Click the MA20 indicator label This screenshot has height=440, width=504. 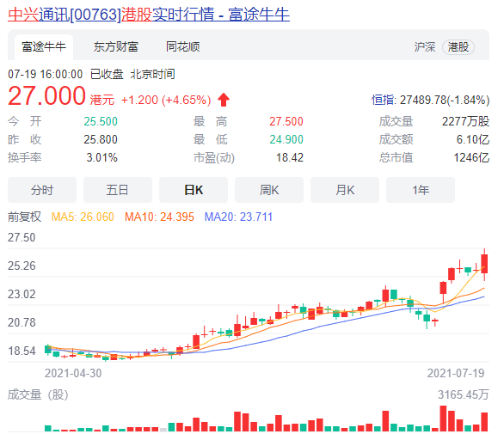[x=238, y=217]
